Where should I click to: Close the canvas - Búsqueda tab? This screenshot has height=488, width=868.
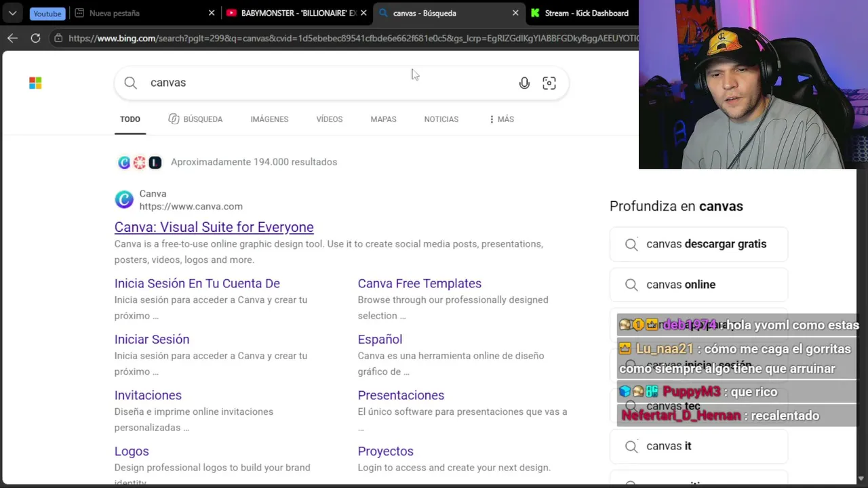tap(515, 13)
